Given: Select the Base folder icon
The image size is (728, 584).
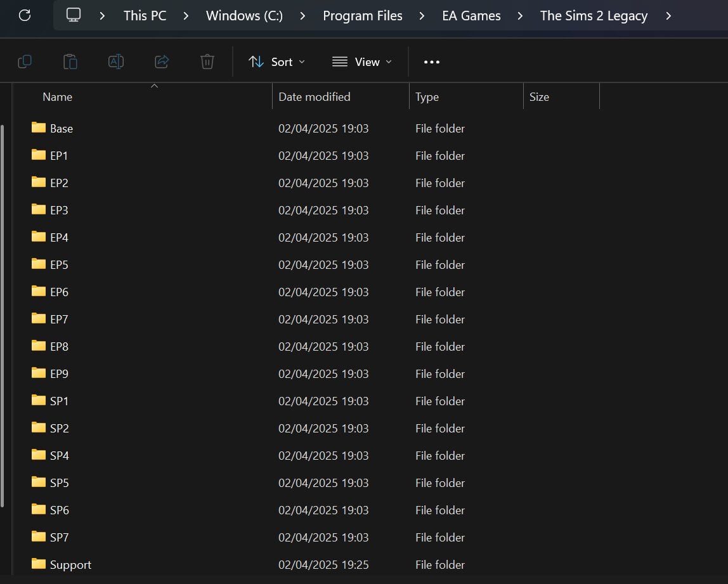Looking at the screenshot, I should click(39, 127).
